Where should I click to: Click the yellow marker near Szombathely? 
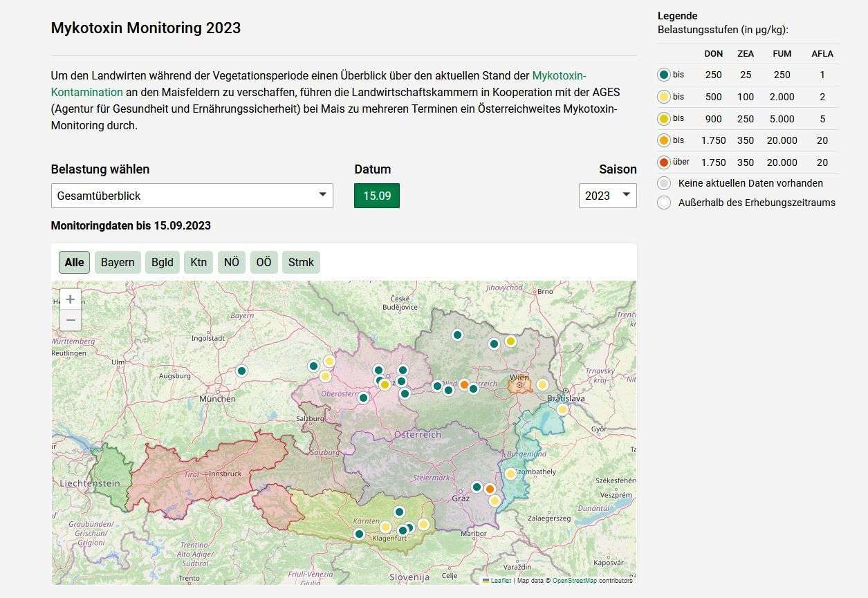pyautogui.click(x=510, y=474)
